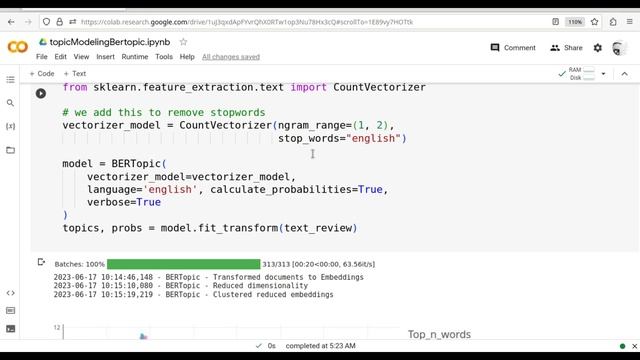
Task: Open the site permissions icon in address bar
Action: click(x=73, y=22)
